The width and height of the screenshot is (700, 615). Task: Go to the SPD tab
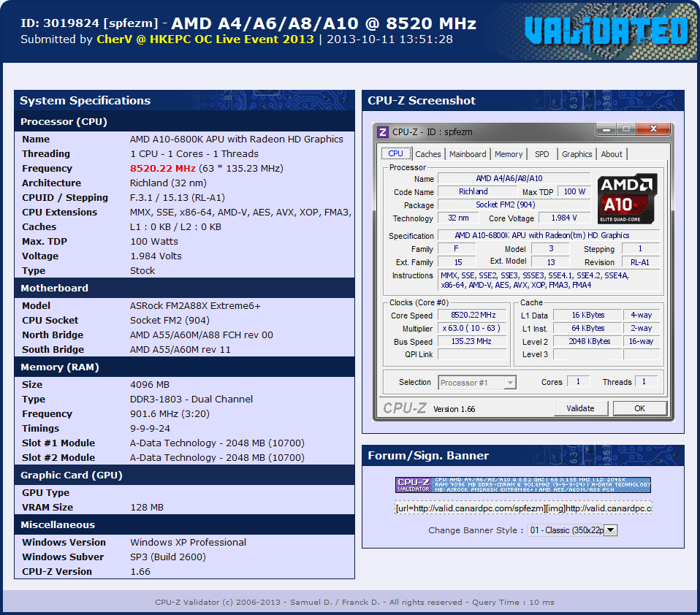(542, 154)
